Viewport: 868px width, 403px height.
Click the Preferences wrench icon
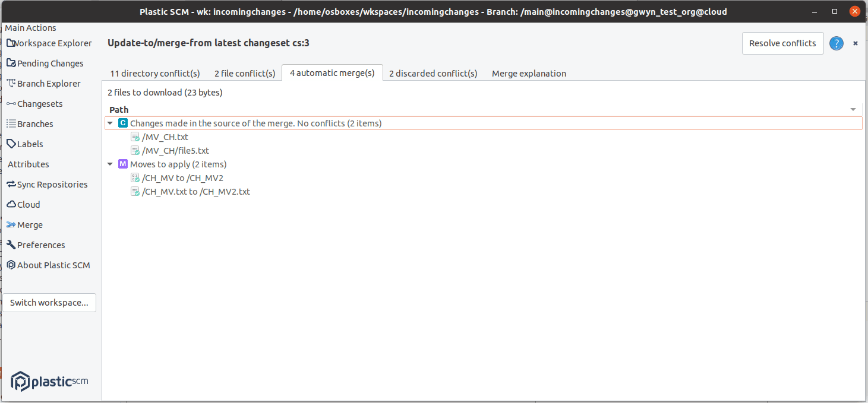(x=11, y=245)
